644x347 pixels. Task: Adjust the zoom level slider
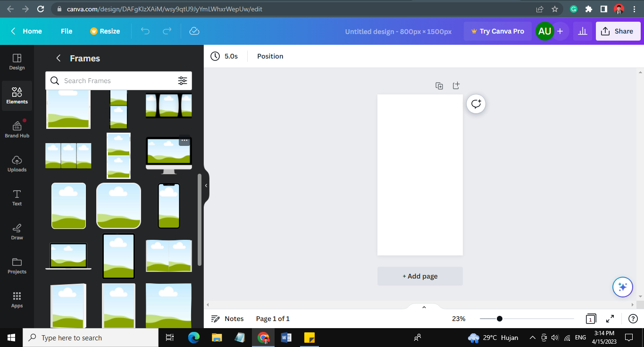pos(499,319)
